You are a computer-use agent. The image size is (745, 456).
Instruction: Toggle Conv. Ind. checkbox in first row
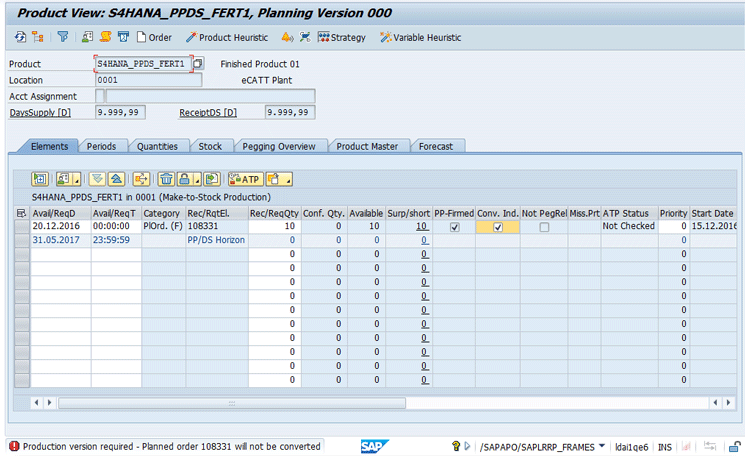pos(497,227)
